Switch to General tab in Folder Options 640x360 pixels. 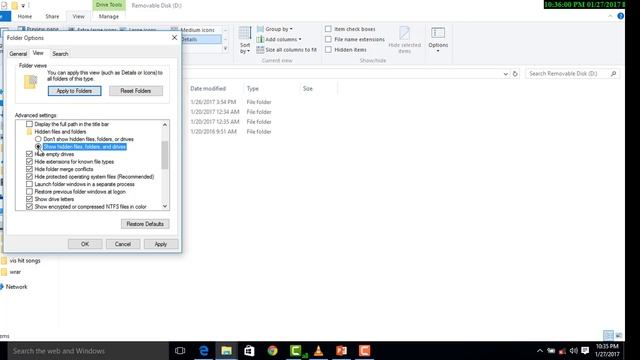pos(18,53)
